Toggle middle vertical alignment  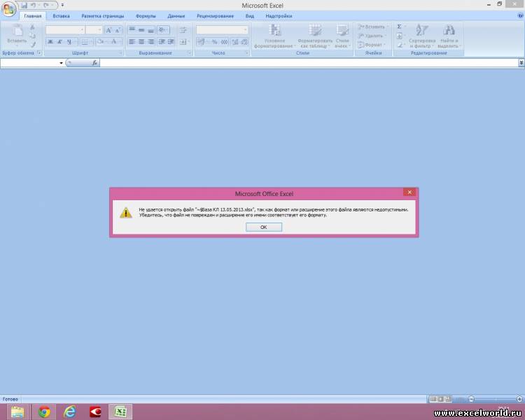(141, 30)
